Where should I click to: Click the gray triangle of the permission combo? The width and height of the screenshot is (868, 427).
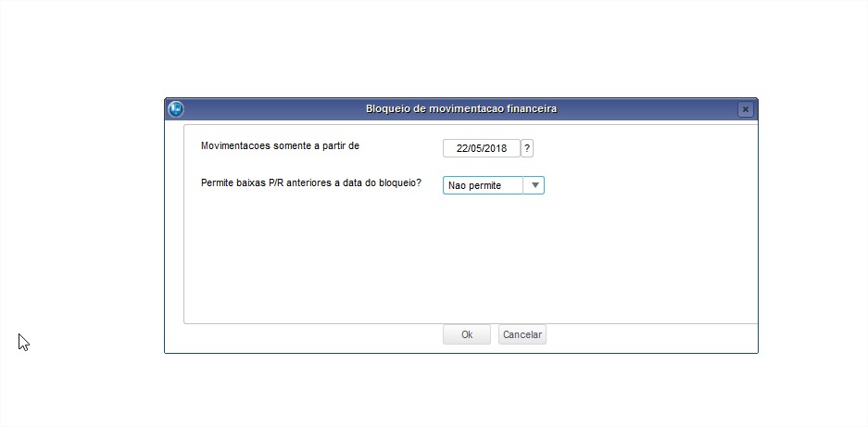[x=535, y=185]
